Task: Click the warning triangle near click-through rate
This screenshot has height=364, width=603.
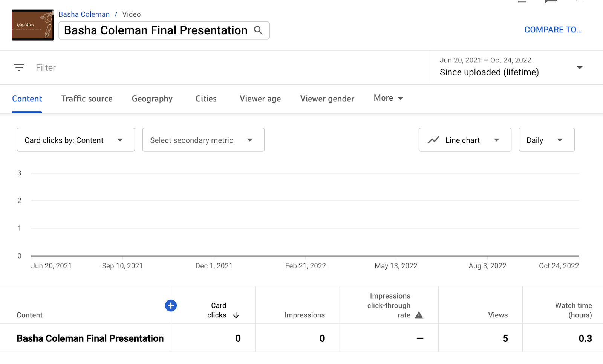Action: (419, 315)
